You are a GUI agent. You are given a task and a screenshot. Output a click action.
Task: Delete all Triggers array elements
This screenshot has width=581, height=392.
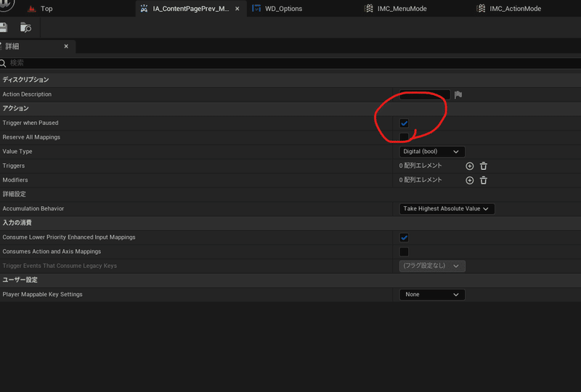[484, 166]
